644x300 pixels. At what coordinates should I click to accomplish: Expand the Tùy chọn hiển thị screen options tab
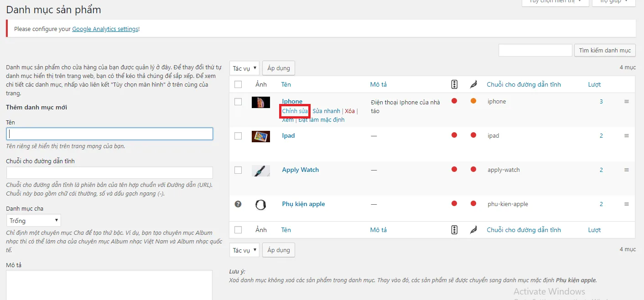[x=555, y=2]
